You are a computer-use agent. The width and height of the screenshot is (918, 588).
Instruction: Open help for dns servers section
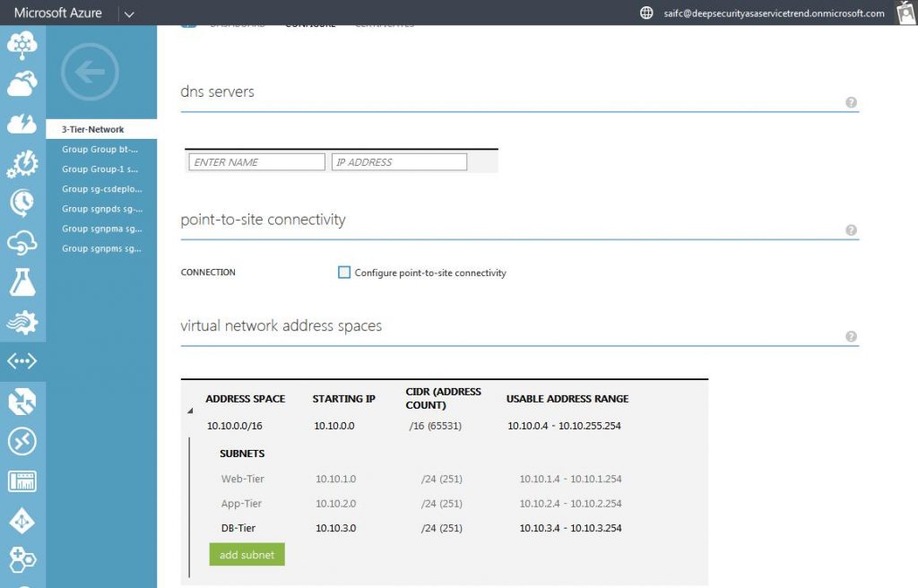[x=851, y=103]
